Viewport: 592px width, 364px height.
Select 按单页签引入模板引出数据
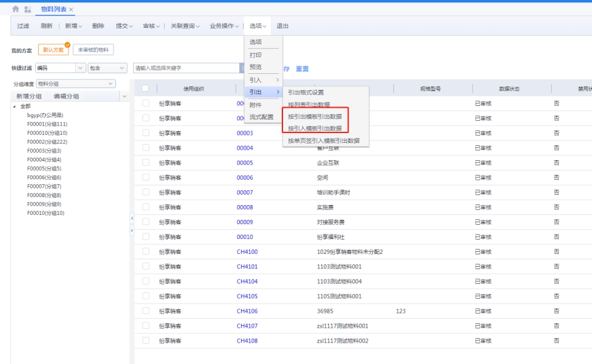[326, 140]
